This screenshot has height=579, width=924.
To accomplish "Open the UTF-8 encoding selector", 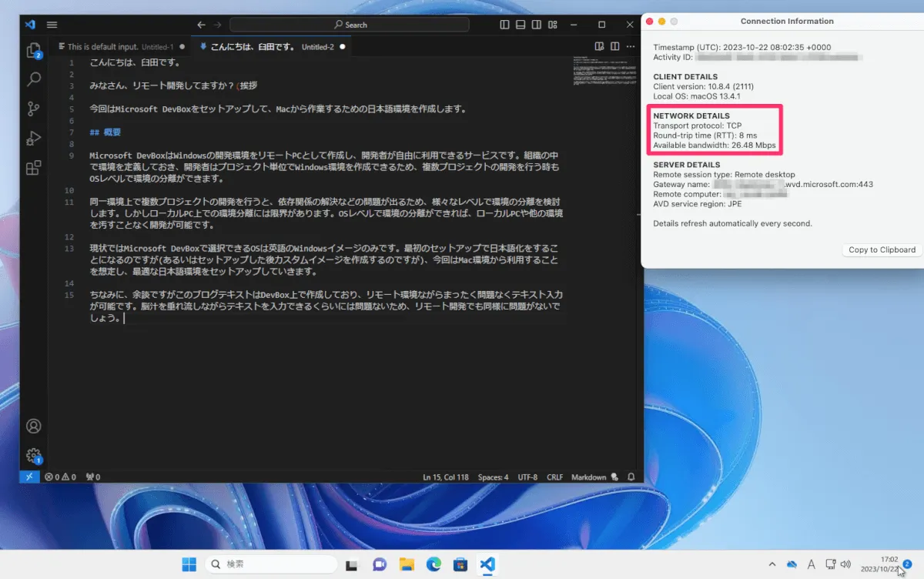I will coord(527,477).
